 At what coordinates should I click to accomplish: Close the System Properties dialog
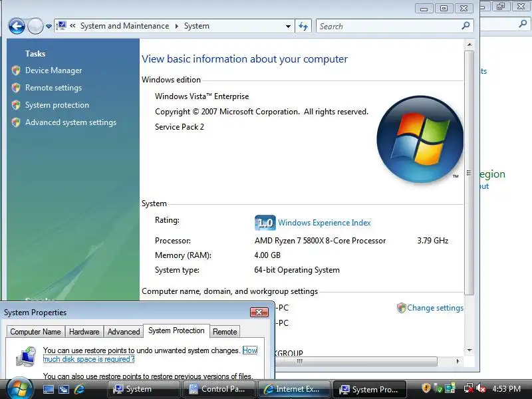click(259, 312)
